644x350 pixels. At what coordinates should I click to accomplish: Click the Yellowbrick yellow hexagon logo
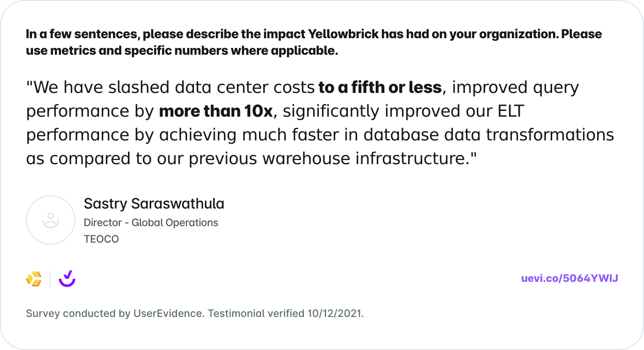click(x=34, y=279)
